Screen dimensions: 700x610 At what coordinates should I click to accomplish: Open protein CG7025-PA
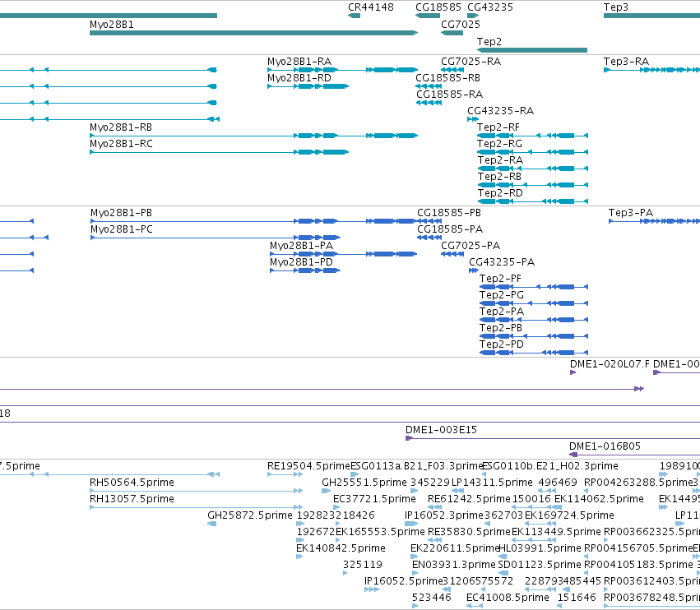[452, 254]
